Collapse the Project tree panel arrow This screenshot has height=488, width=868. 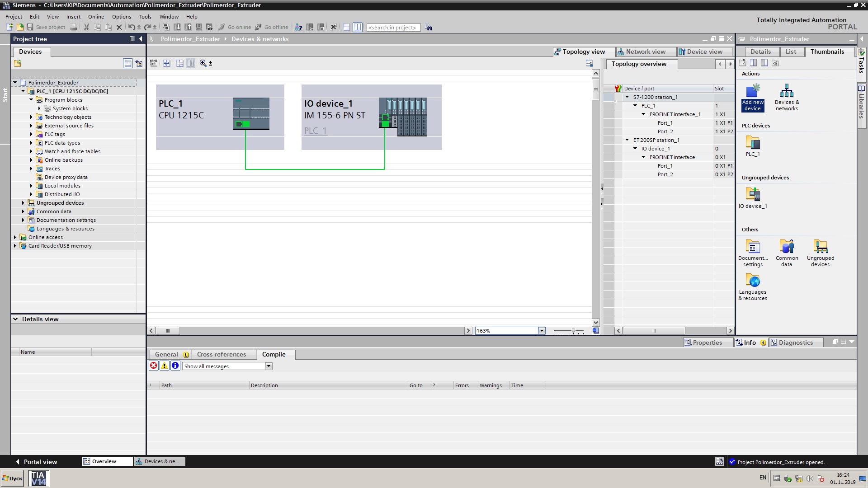pos(141,39)
